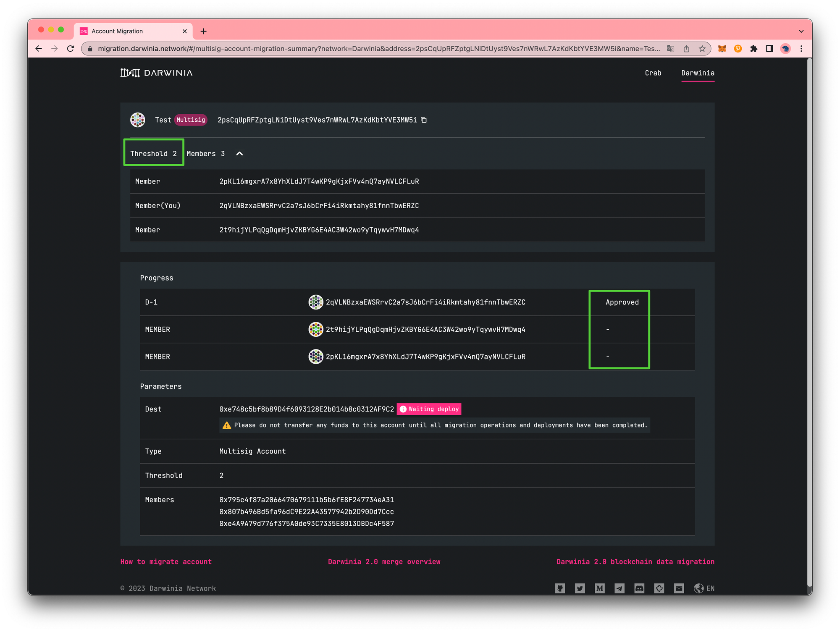Expand the browser tab search arrow
This screenshot has height=632, width=840.
(x=801, y=31)
